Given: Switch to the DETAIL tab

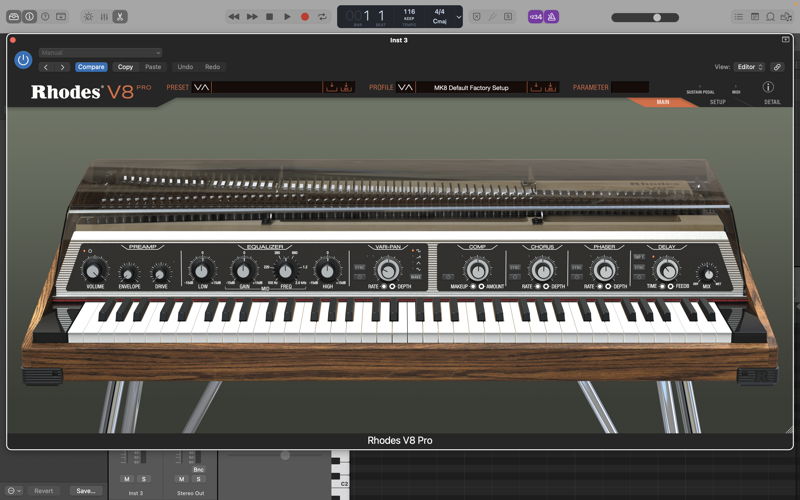Looking at the screenshot, I should (x=772, y=102).
